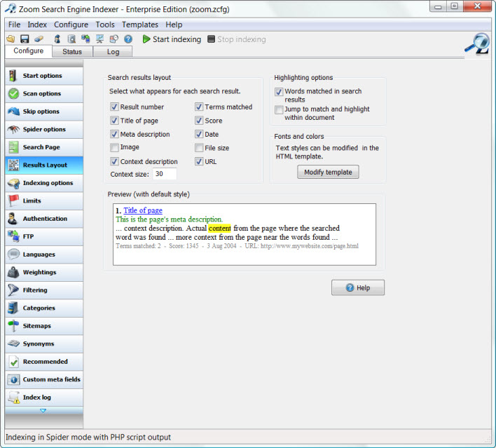
Task: Open the Templates menu
Action: [140, 25]
